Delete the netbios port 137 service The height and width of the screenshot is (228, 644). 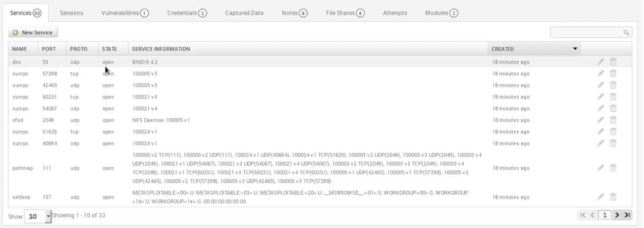pyautogui.click(x=613, y=197)
